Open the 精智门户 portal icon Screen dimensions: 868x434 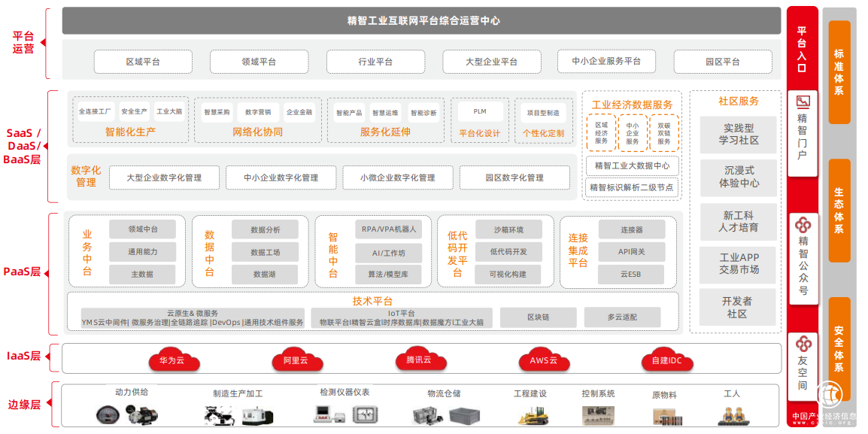tap(803, 102)
